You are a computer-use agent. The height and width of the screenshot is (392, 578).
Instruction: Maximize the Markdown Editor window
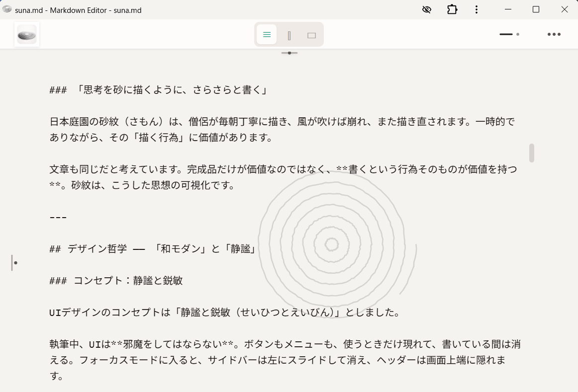point(536,9)
